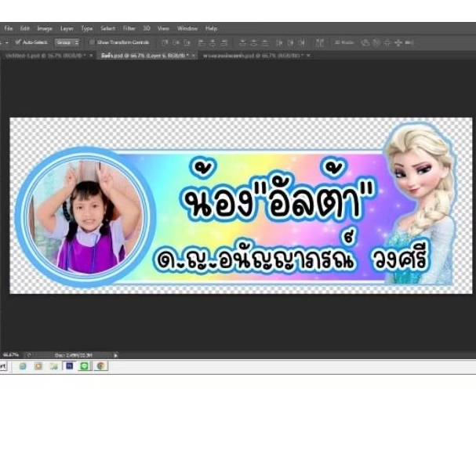Open the Filter menu
The width and height of the screenshot is (476, 476).
click(129, 28)
